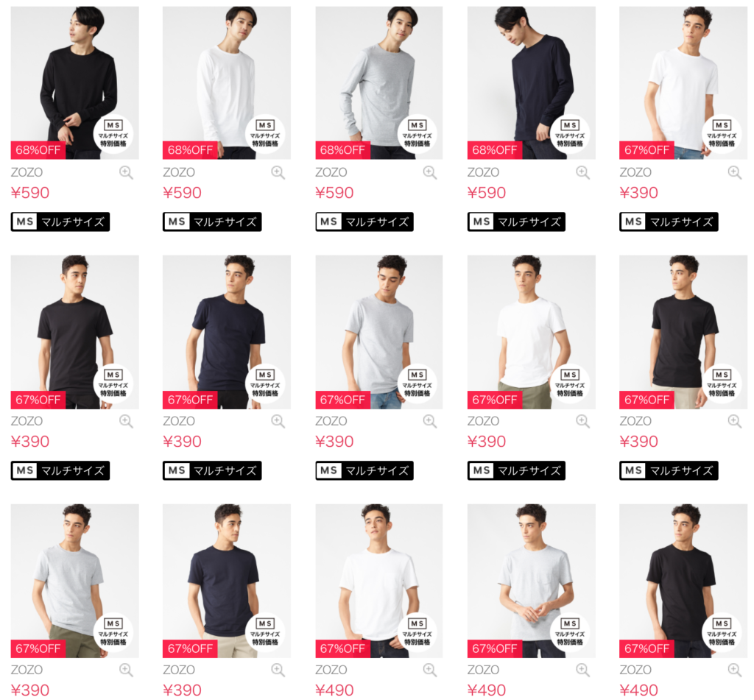Zoom the first-row white short-sleeve tee

[x=734, y=172]
